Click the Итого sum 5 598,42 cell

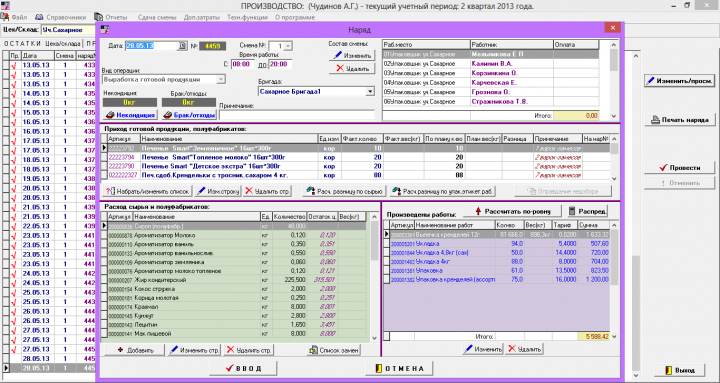[x=594, y=337]
